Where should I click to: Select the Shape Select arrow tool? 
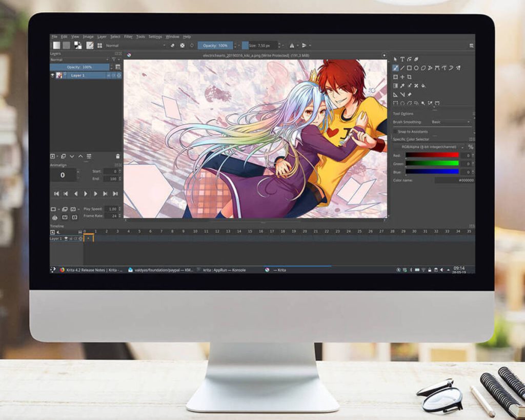click(395, 59)
